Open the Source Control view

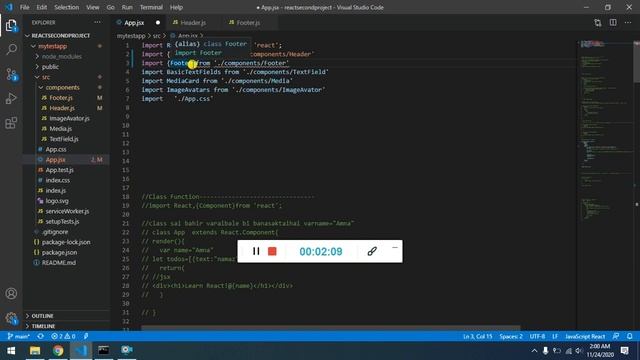click(11, 74)
